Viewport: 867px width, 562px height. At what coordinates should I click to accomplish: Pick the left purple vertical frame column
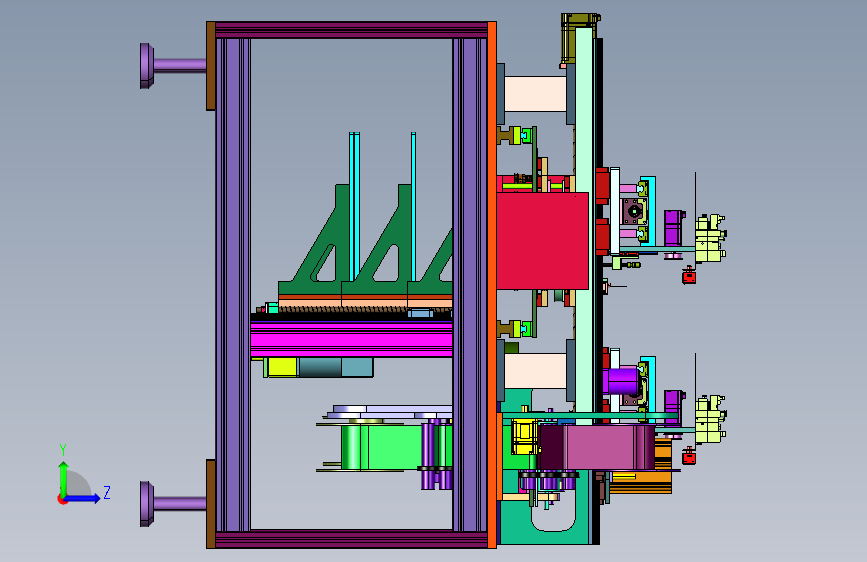coord(233,284)
